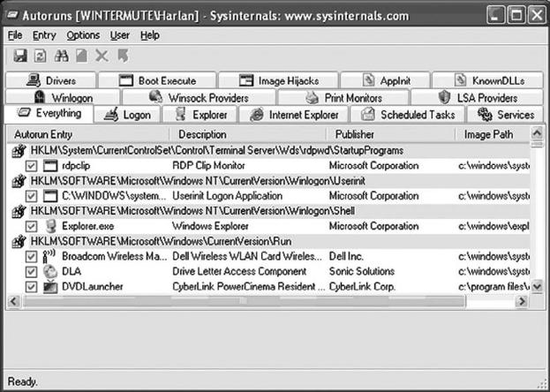550x392 pixels.
Task: Select HKLM Winlogon\Shell registry key row
Action: 268,211
